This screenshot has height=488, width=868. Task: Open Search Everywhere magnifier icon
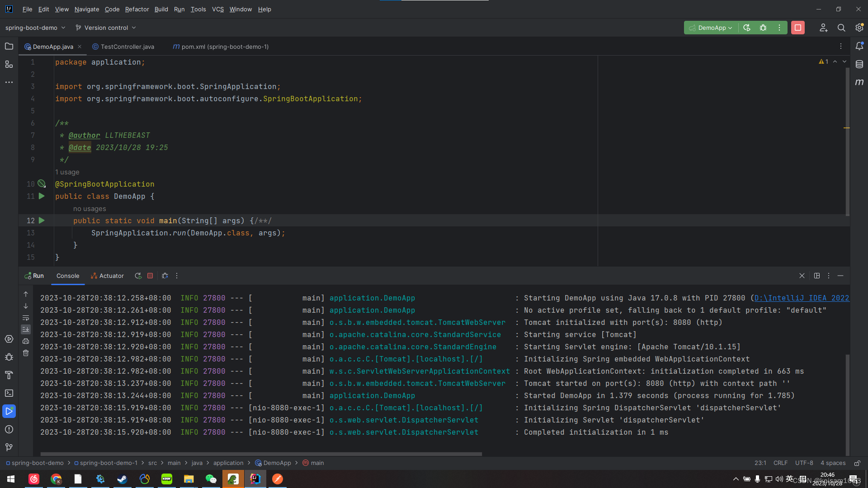841,28
